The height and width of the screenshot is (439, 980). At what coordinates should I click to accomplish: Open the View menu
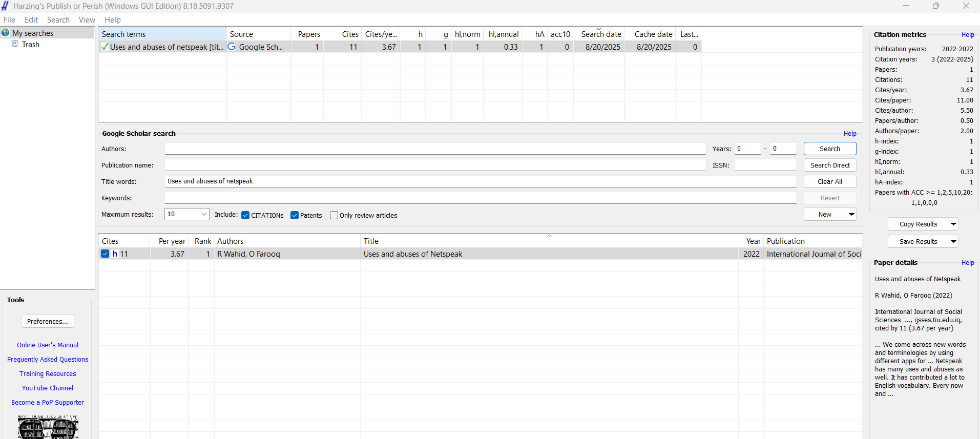[x=87, y=20]
